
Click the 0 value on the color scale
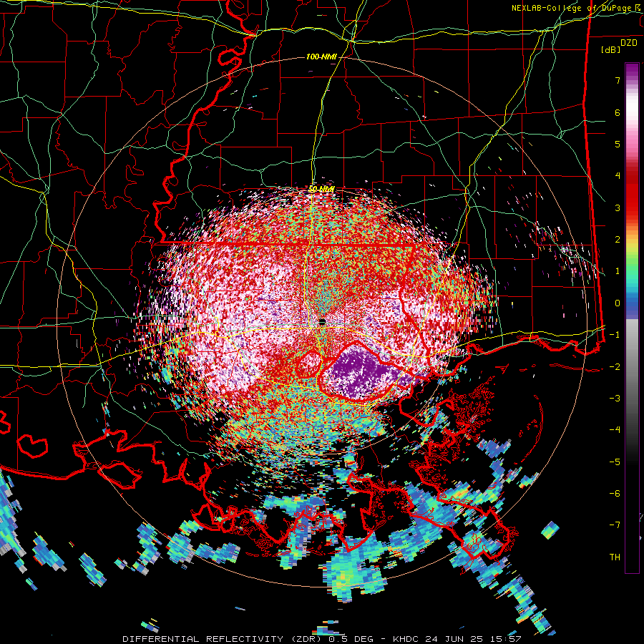tap(618, 303)
